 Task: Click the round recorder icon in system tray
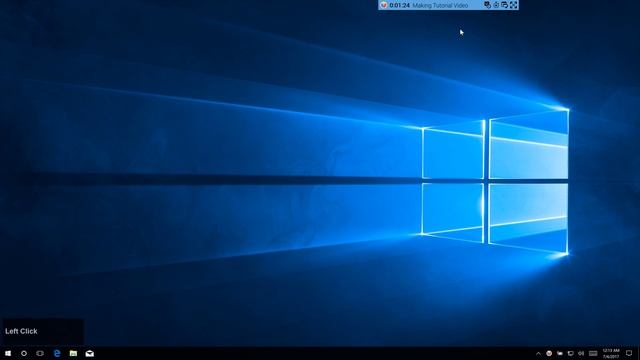coord(549,353)
